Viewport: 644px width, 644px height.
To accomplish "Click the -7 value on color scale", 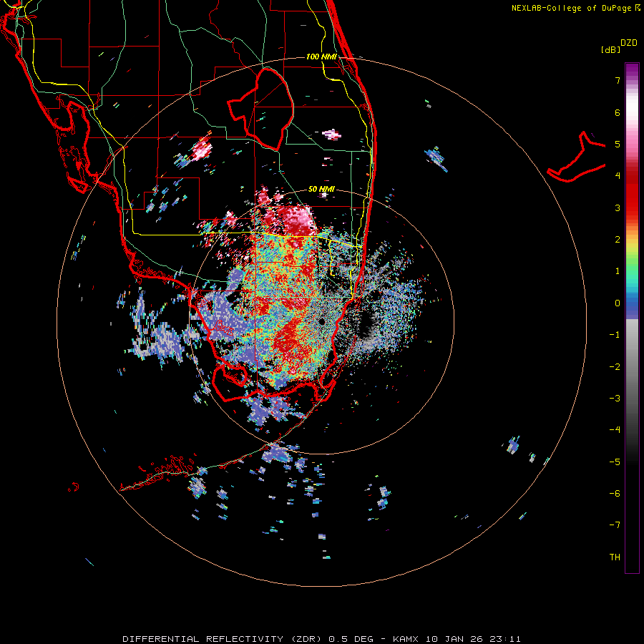I will point(615,525).
